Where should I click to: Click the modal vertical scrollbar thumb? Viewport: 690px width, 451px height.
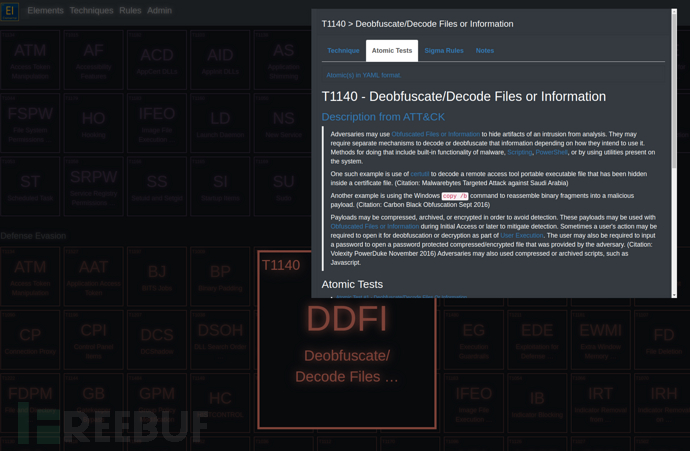674,92
